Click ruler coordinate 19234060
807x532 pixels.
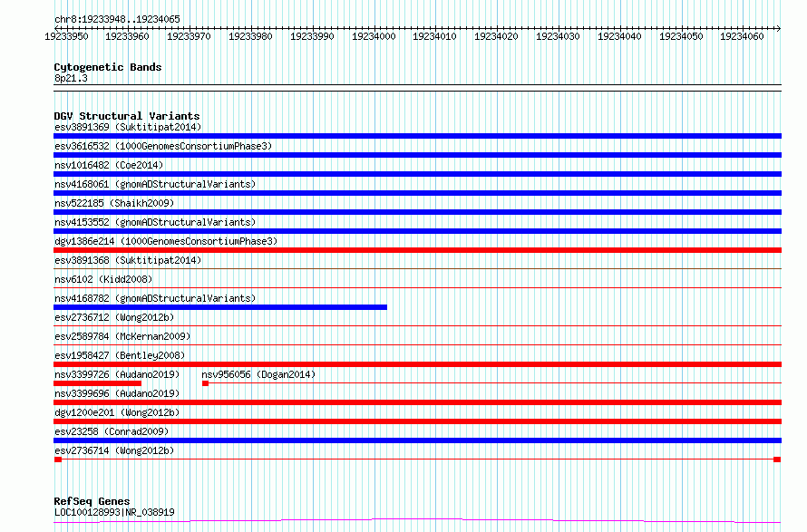742,36
